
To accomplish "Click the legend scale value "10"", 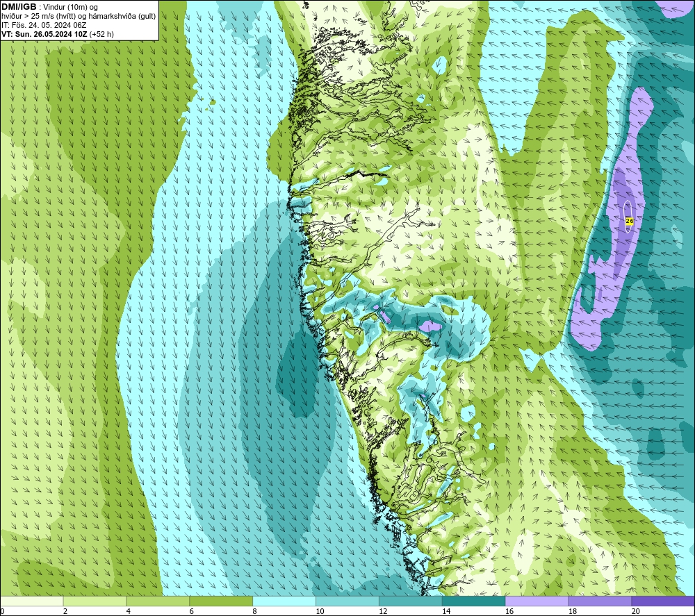I will pyautogui.click(x=320, y=611).
